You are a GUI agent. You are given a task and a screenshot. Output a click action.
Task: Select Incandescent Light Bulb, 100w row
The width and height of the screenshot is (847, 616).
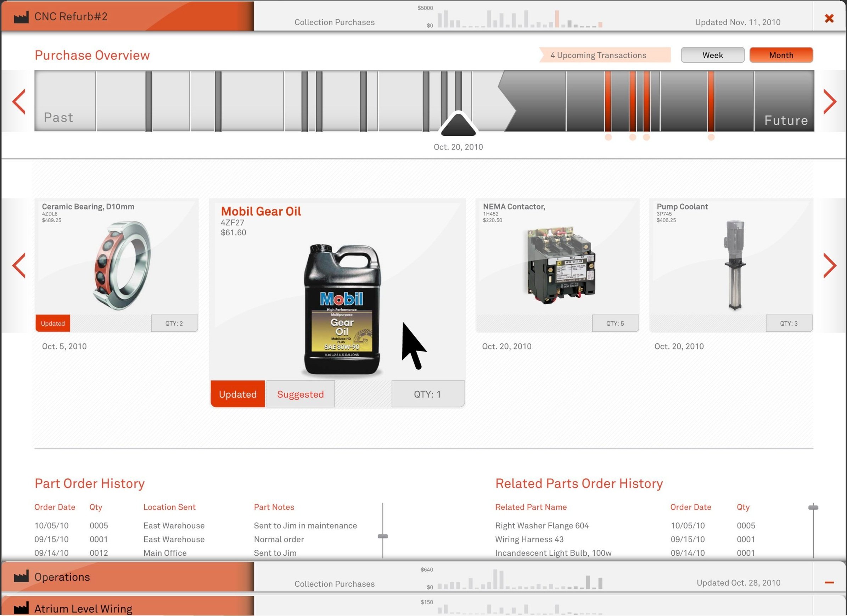pos(625,553)
